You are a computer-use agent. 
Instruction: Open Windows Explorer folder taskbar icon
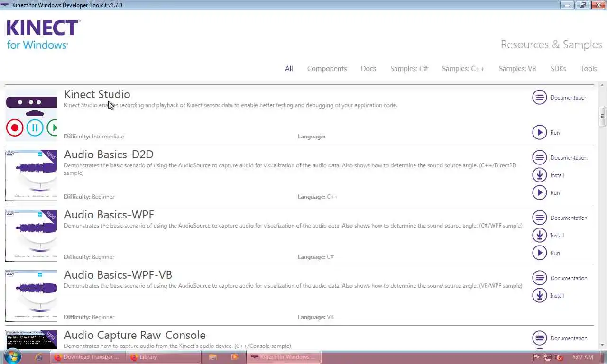click(213, 357)
